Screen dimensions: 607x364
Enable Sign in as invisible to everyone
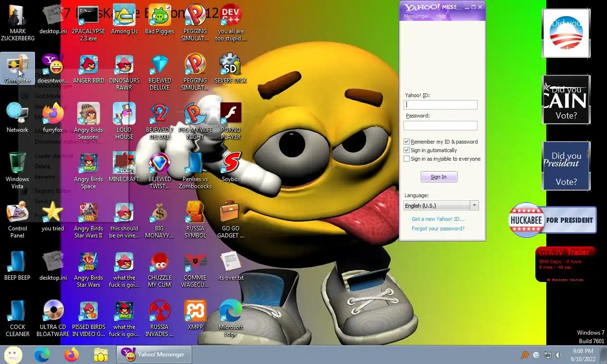tap(406, 159)
